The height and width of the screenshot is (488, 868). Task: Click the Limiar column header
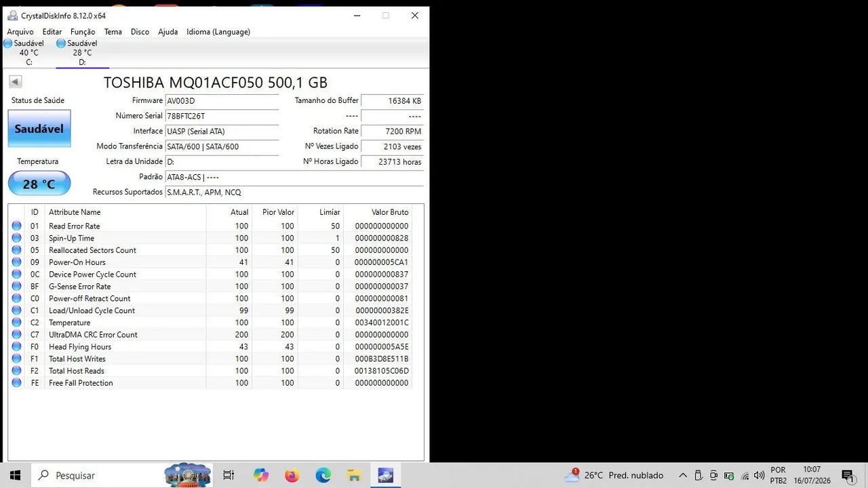click(321, 212)
